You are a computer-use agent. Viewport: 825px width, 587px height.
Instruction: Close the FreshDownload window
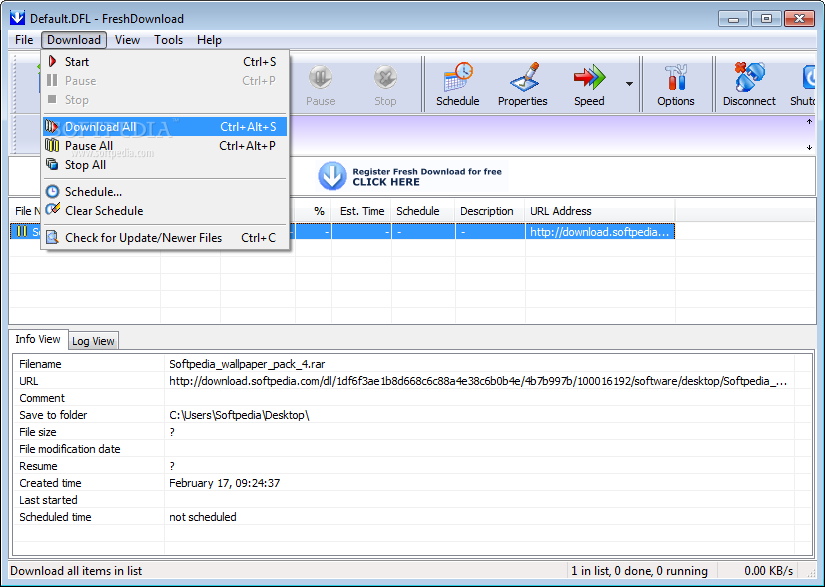click(799, 18)
